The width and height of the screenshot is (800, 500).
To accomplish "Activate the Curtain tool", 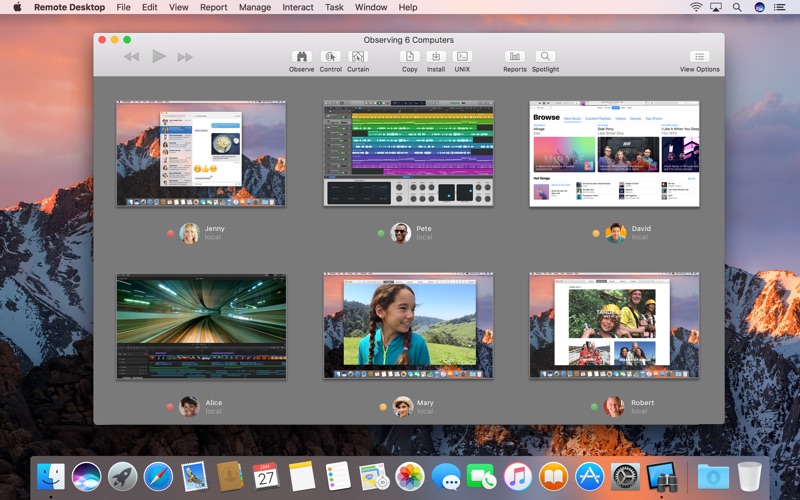I will tap(358, 57).
